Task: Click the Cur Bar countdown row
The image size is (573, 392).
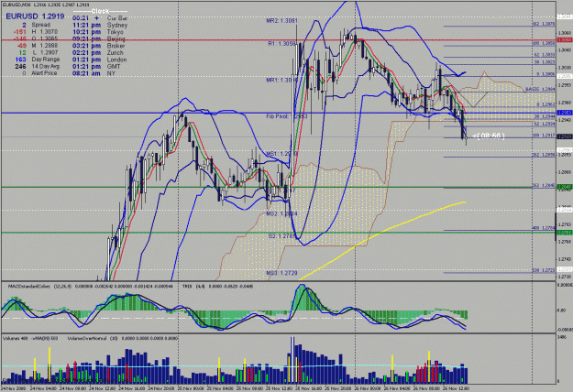Action: 100,18
